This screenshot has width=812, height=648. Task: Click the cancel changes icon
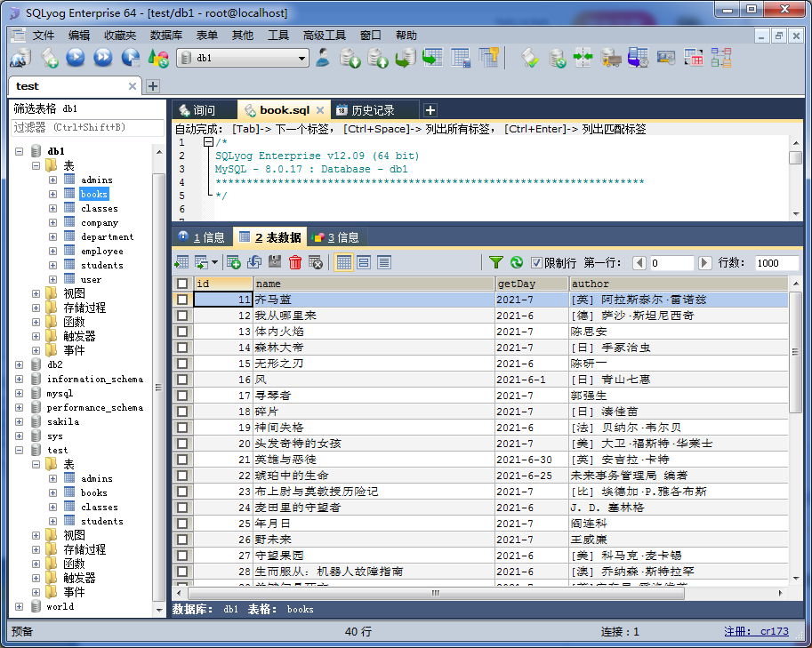point(316,262)
